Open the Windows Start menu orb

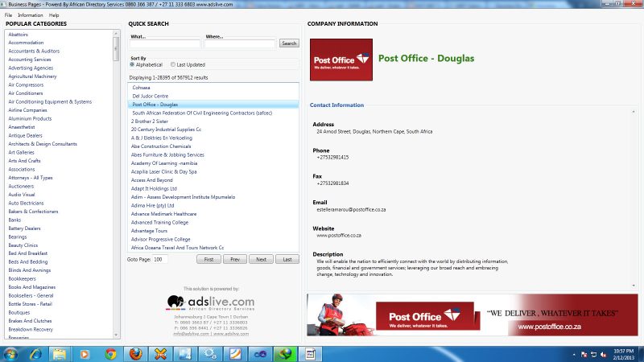pyautogui.click(x=10, y=354)
